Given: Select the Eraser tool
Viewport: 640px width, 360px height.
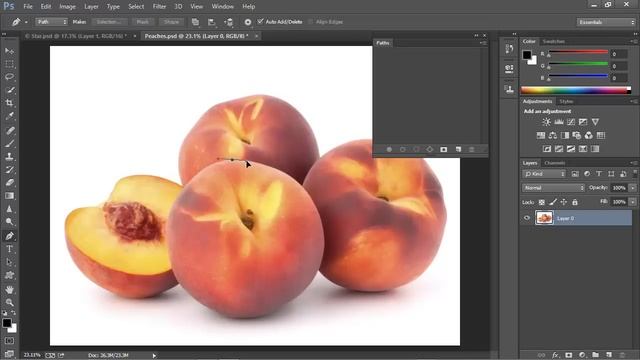Looking at the screenshot, I should (x=9, y=183).
